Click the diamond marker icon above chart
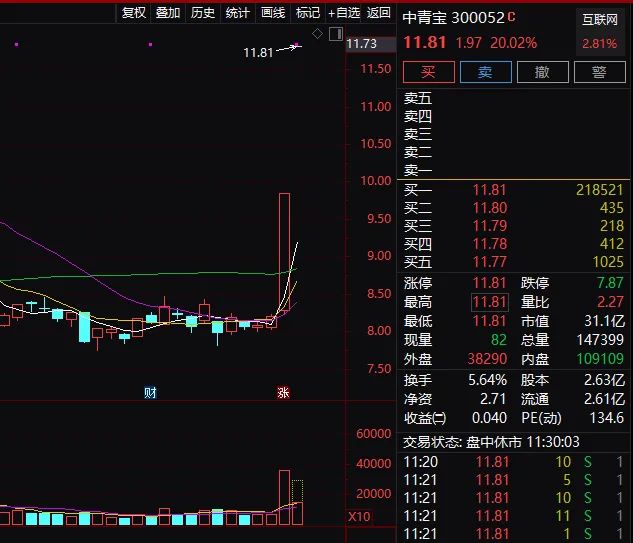The width and height of the screenshot is (633, 543). pos(317,34)
